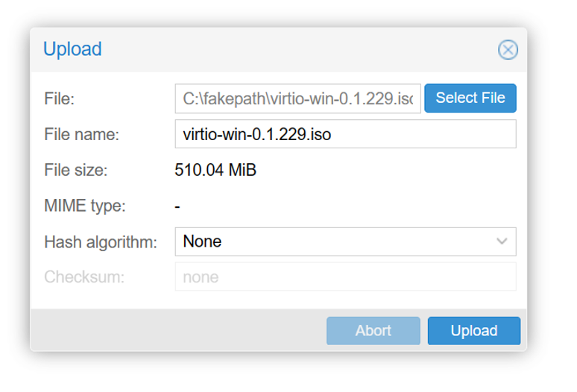Click the disabled Checksum field

point(346,276)
